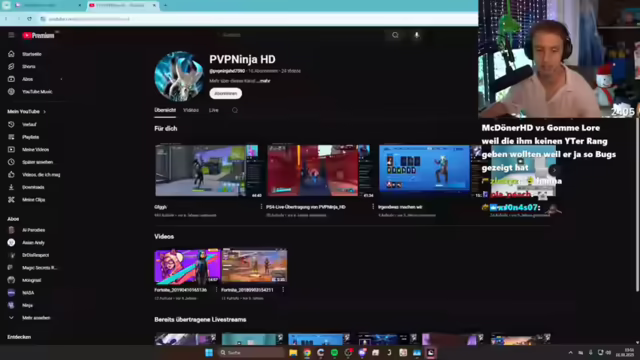Click mehr in channel description
Viewport: 640px width, 360px height.
point(264,81)
